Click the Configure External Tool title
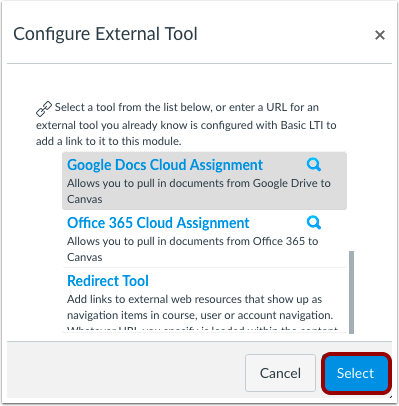Screen dimensions: 399x406 click(x=105, y=34)
